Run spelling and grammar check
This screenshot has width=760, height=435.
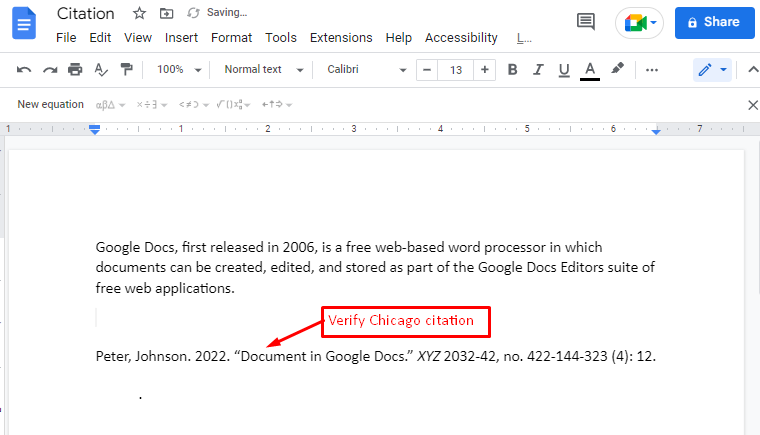[x=101, y=70]
